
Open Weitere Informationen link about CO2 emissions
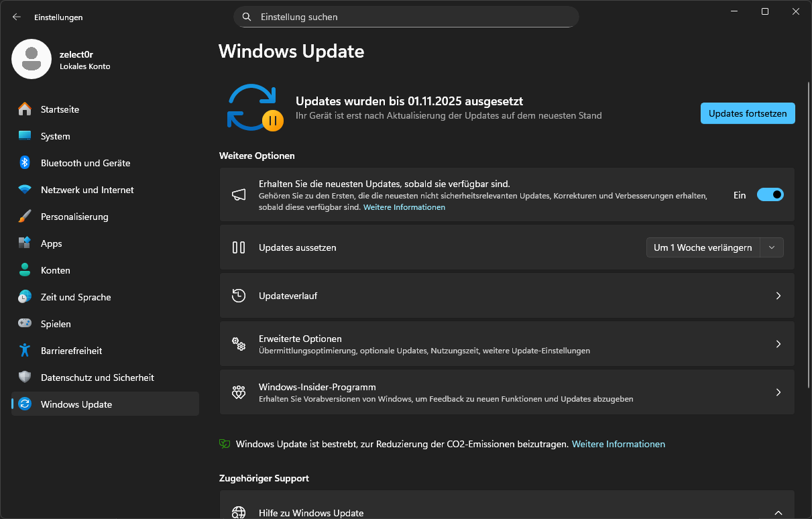(x=618, y=444)
